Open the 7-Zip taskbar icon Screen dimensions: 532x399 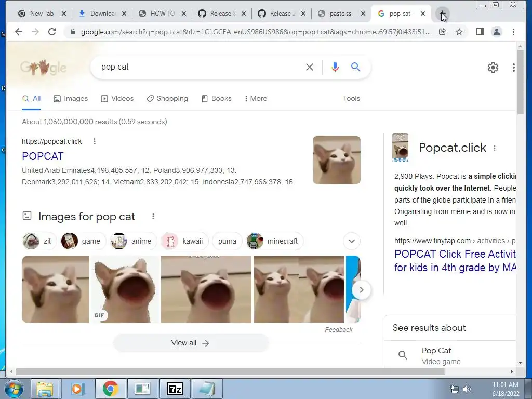pos(175,389)
